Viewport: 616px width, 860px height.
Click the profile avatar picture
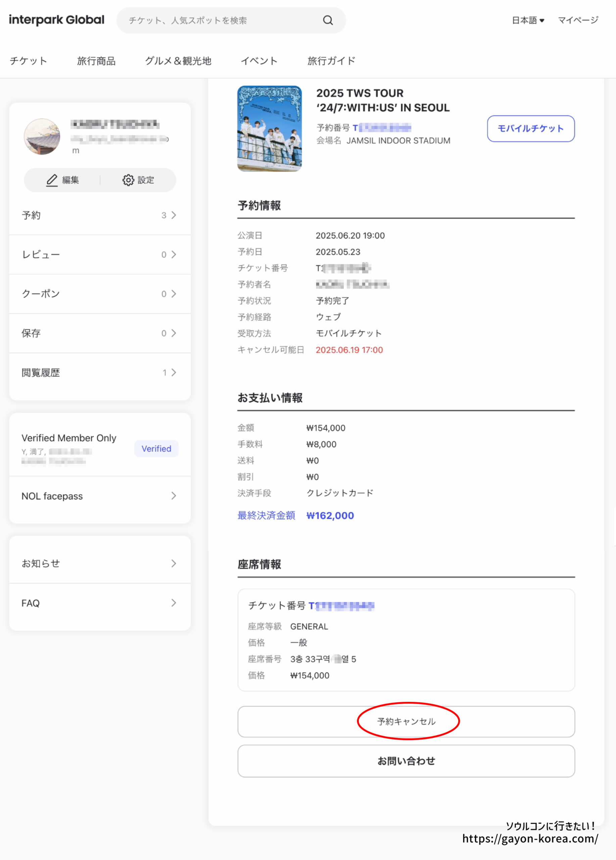pos(42,136)
